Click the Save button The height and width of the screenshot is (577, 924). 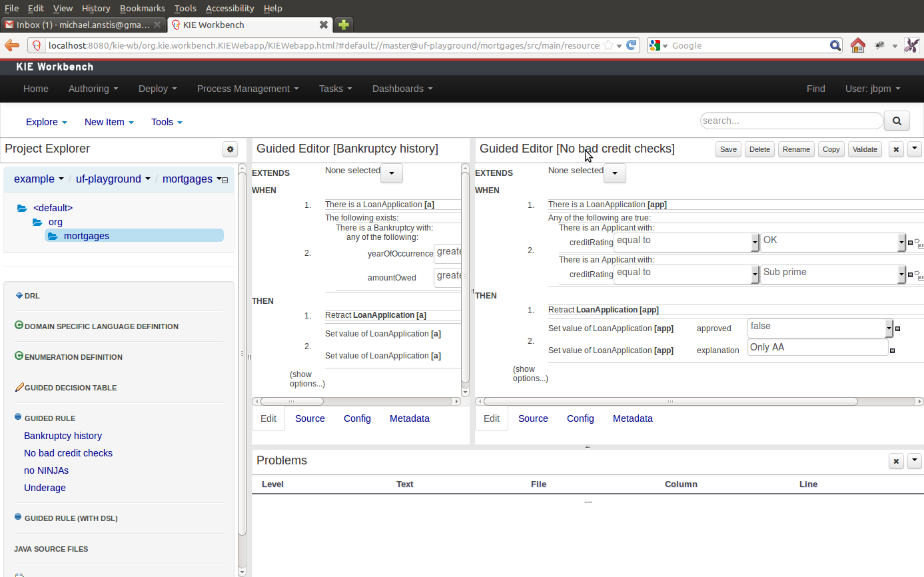click(728, 149)
